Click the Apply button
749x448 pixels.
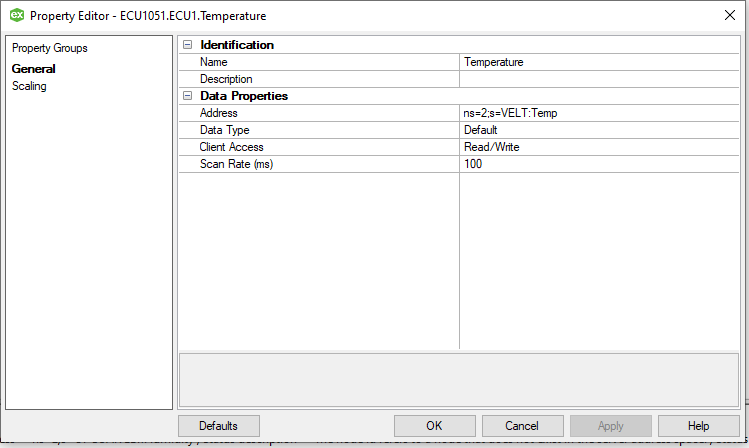[610, 426]
